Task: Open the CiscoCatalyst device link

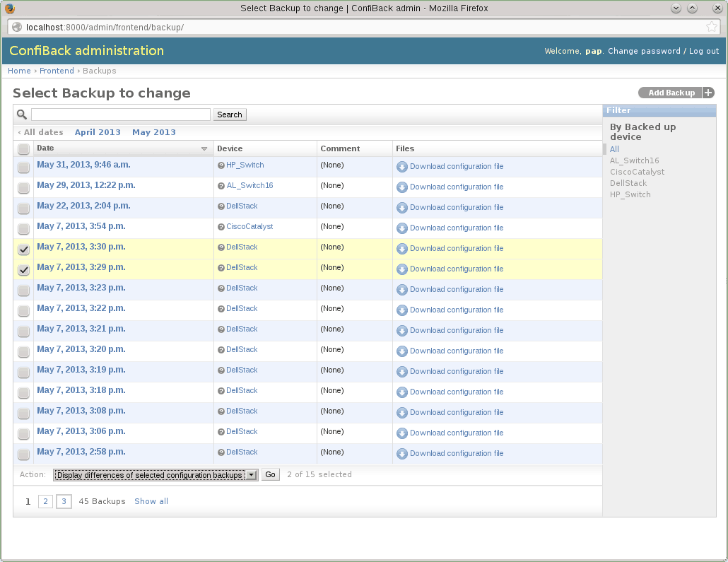Action: click(249, 226)
